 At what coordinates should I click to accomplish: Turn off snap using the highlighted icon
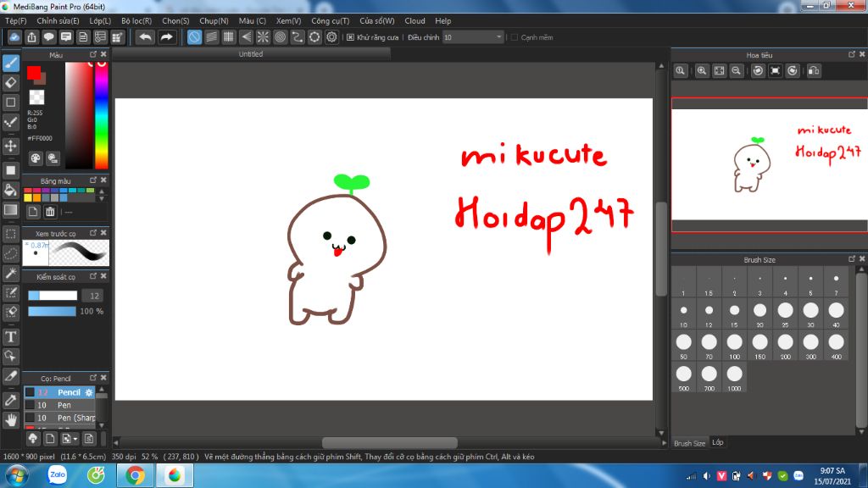click(194, 37)
